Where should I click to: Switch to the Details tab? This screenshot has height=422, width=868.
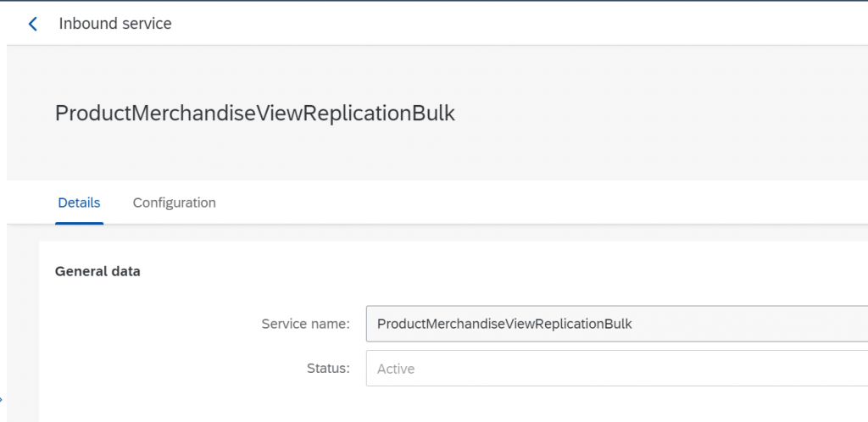pyautogui.click(x=79, y=203)
